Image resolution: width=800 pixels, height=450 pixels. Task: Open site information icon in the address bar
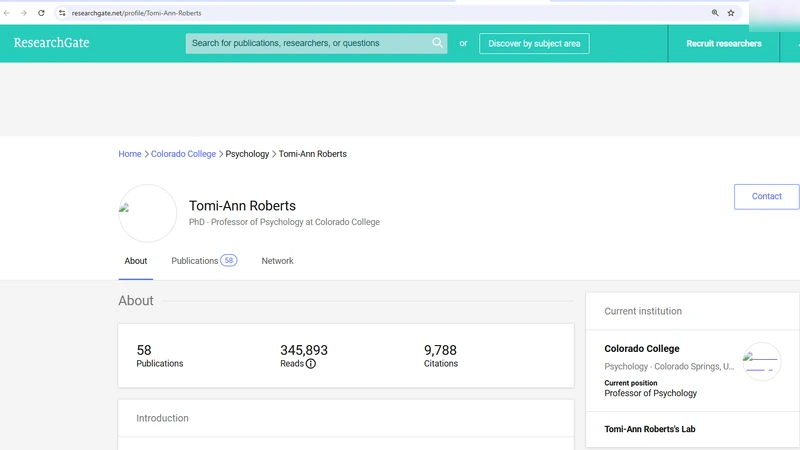coord(62,13)
